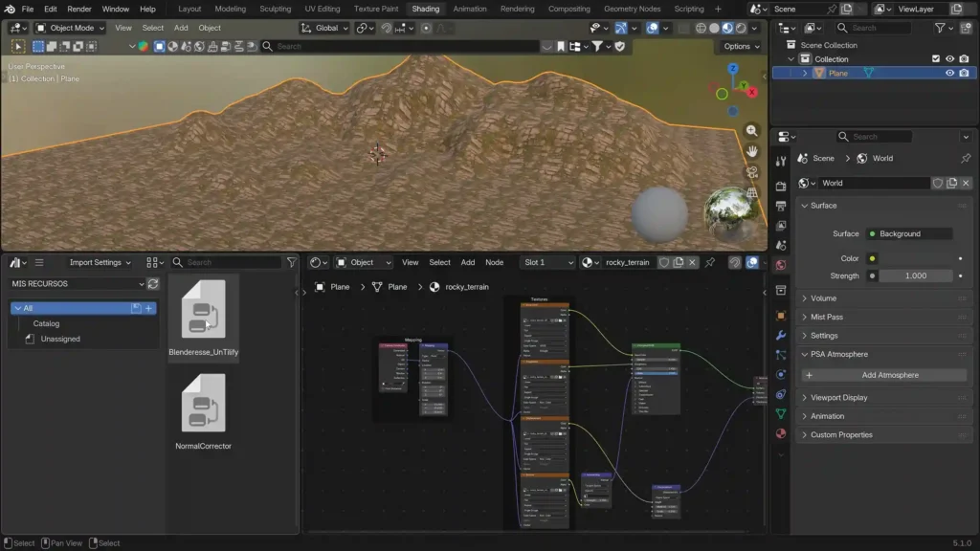The image size is (980, 551).
Task: Open the Object properties tab
Action: tap(781, 316)
